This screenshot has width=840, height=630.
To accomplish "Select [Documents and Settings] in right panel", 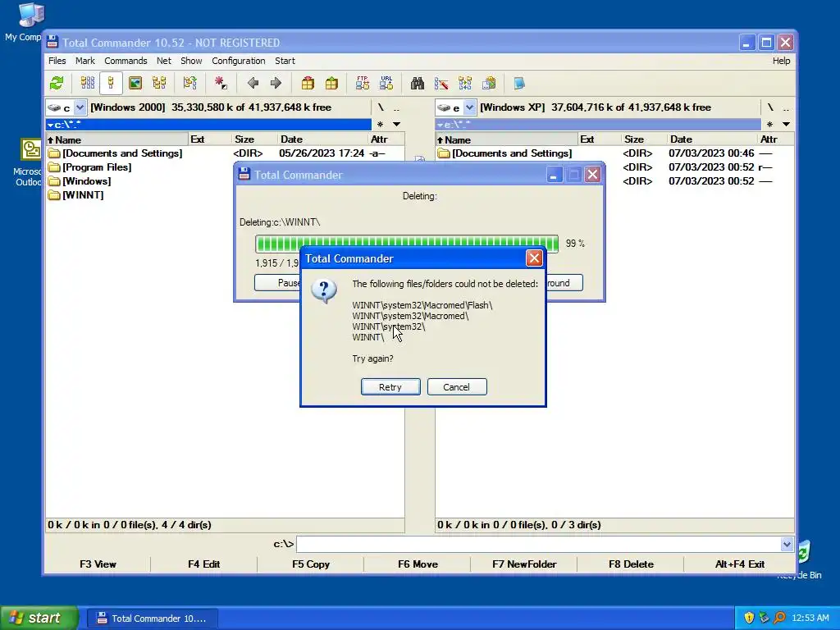I will (512, 153).
